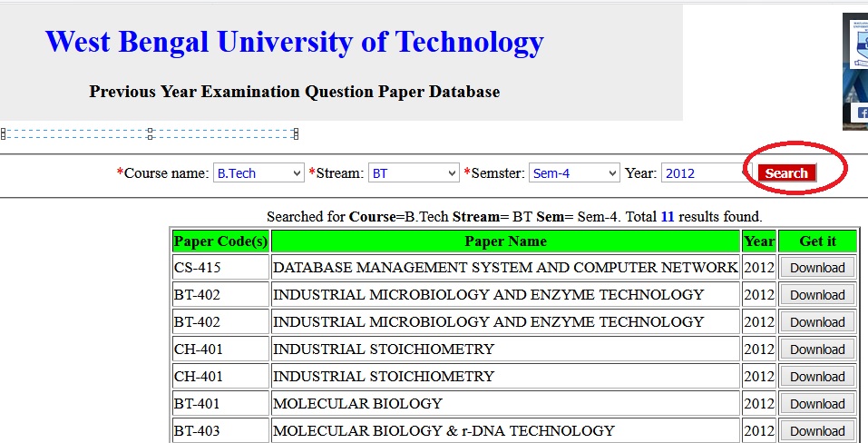868x443 pixels.
Task: Click the Previous Year Examination Question Paper Database heading
Action: (x=295, y=92)
